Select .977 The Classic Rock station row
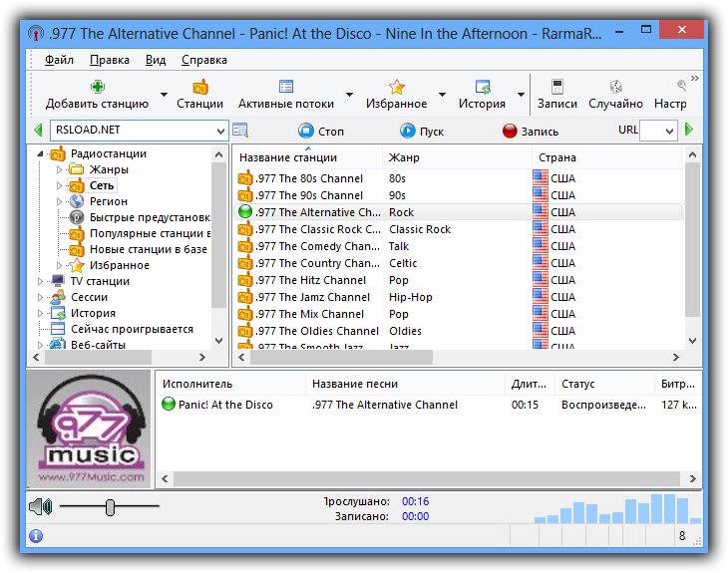Screen dimensions: 728x573 [x=458, y=229]
